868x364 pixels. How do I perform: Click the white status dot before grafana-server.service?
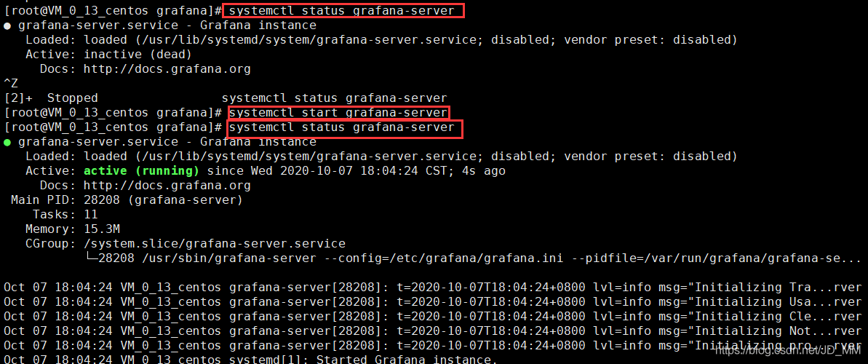click(7, 25)
